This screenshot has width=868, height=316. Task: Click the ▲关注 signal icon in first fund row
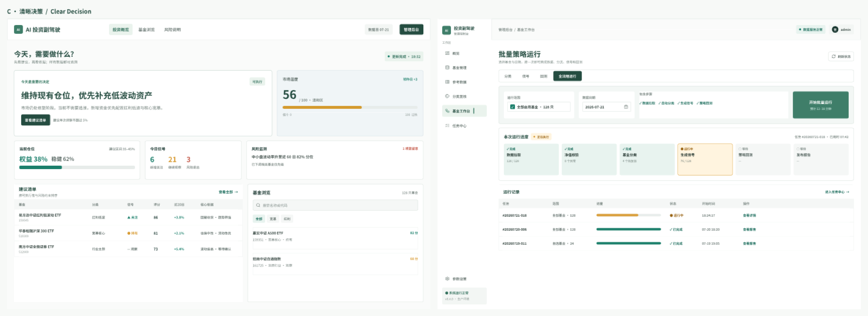129,217
